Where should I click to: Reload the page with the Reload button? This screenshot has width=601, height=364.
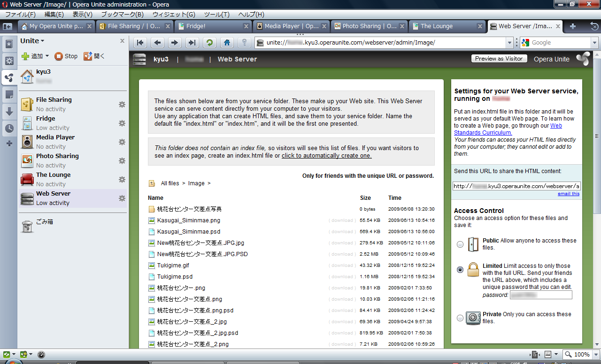coord(209,43)
